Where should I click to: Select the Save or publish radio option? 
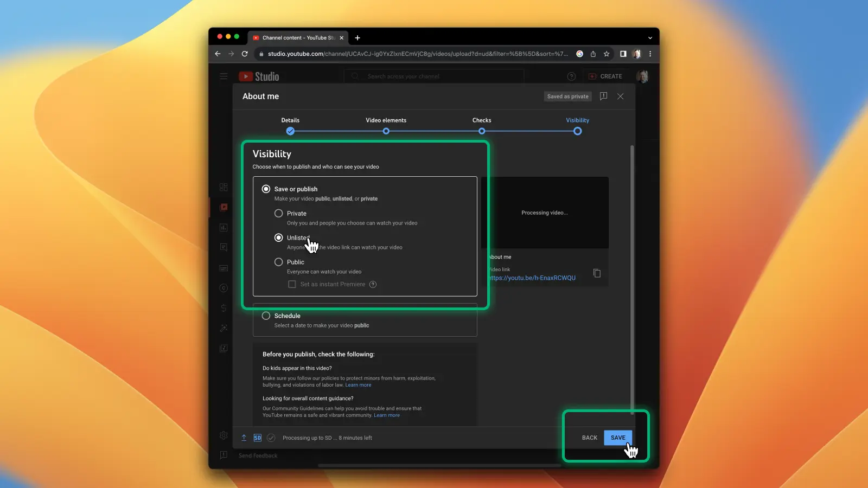266,189
